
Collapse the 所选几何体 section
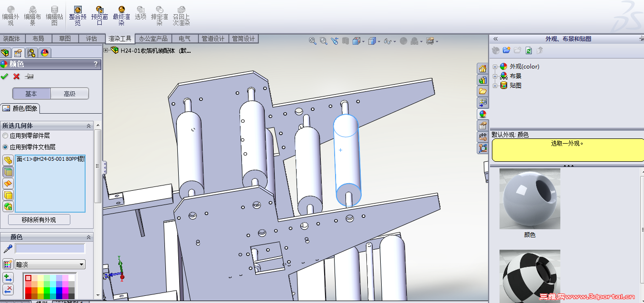click(x=88, y=126)
